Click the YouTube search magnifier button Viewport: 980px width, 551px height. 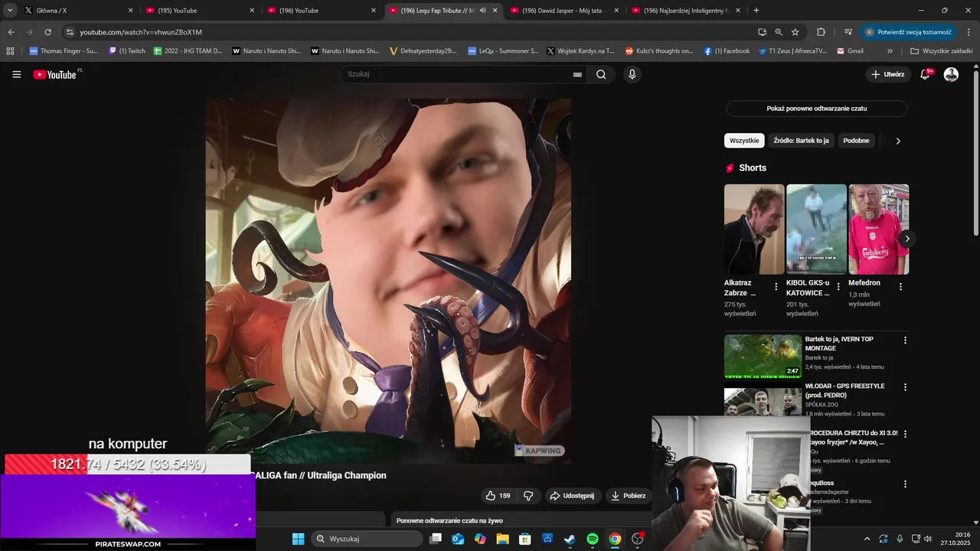[601, 74]
